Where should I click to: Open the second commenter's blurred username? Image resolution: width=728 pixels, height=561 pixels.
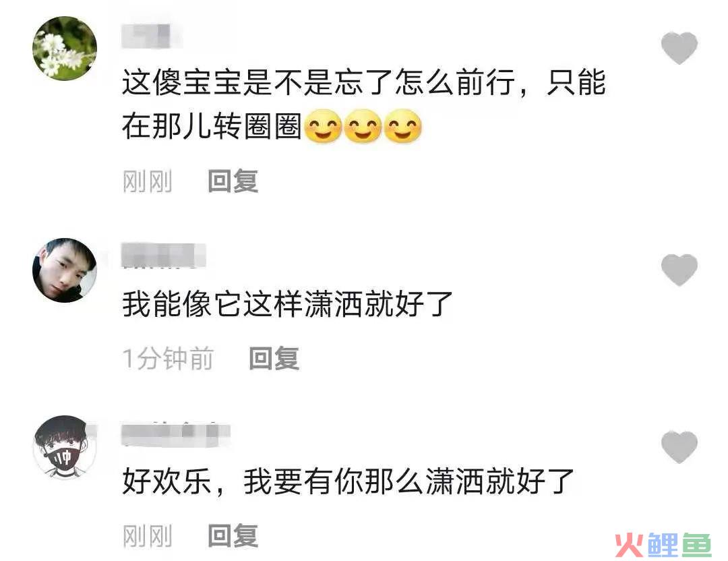163,255
